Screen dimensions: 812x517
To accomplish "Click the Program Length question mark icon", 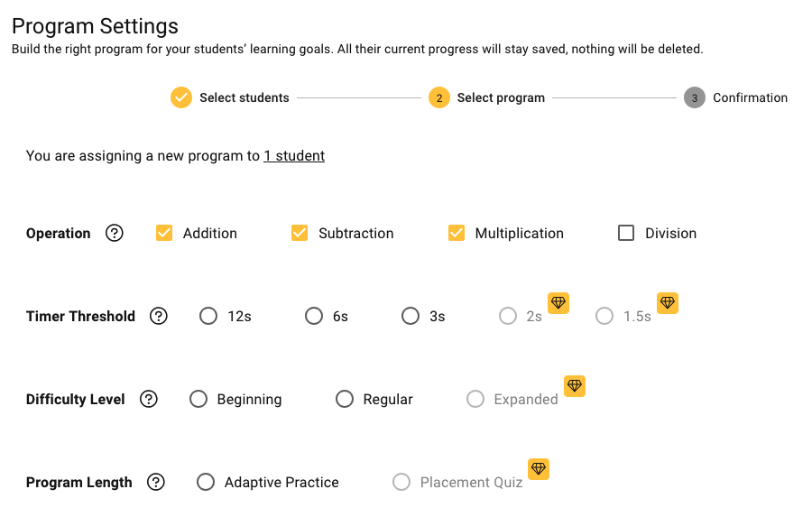I will 156,482.
